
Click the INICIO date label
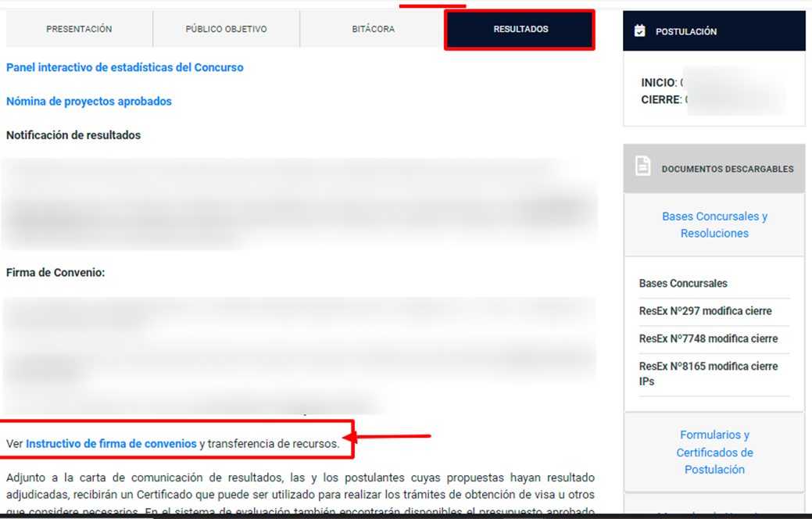tap(659, 82)
